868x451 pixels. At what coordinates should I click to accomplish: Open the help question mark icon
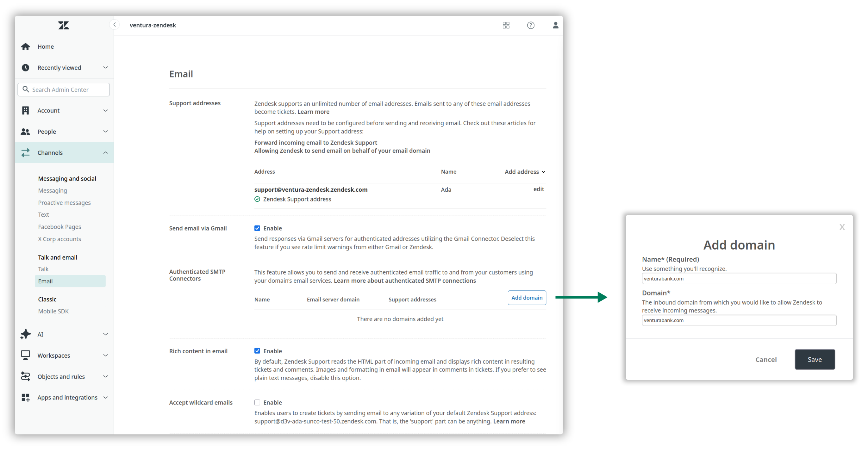530,25
